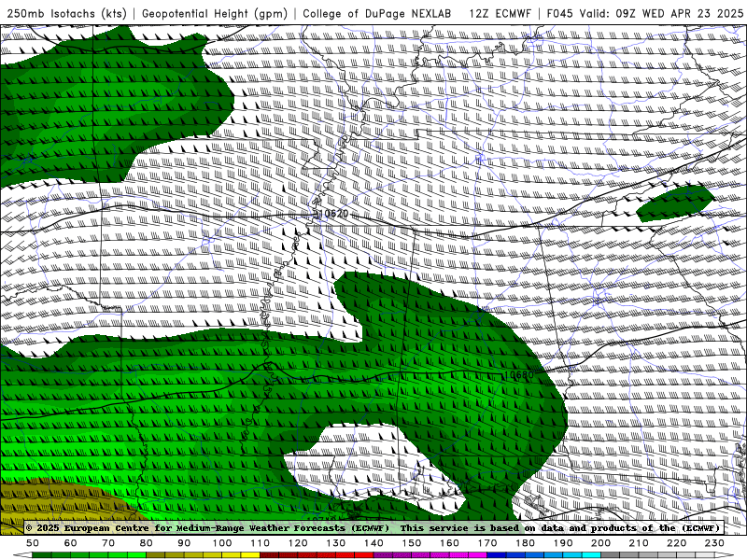The image size is (747, 560).
Task: Pick the 230 label on the color scale
Action: pos(714,543)
